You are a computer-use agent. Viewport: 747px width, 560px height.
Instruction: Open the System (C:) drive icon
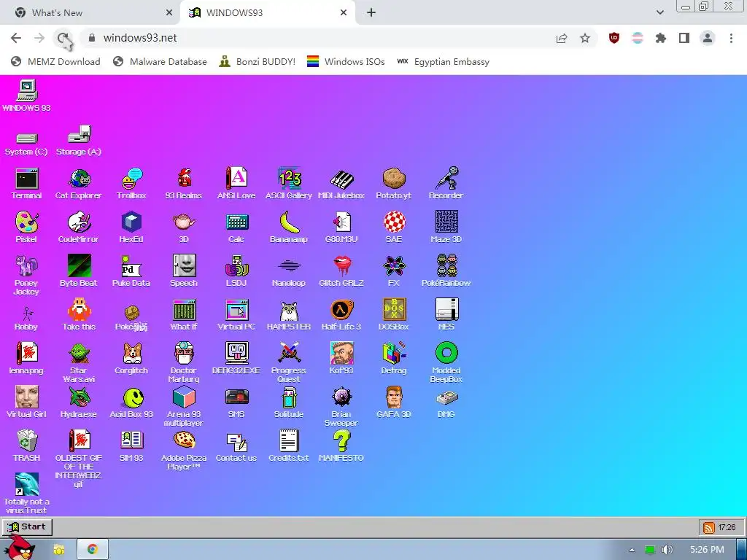click(26, 143)
